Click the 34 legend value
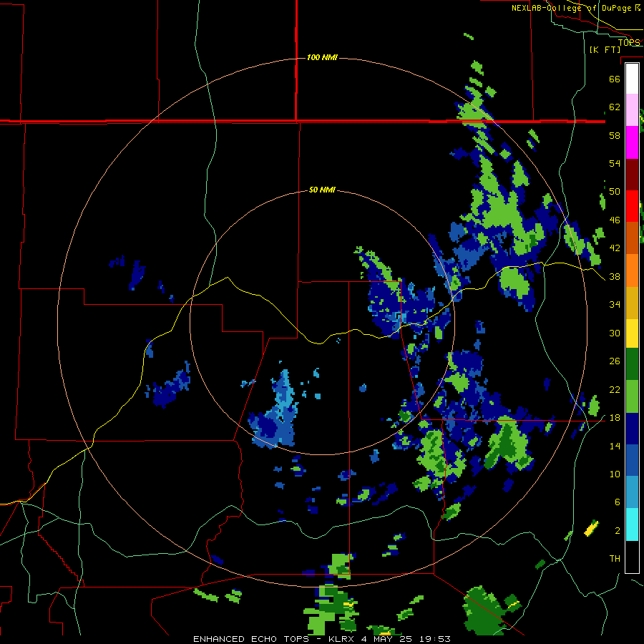Image resolution: width=644 pixels, height=644 pixels. point(615,305)
